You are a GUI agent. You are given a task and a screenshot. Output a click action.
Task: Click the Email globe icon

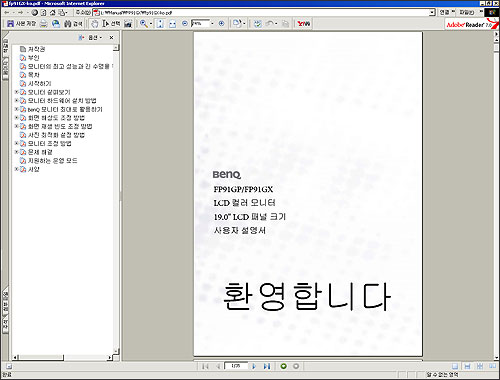click(x=56, y=24)
